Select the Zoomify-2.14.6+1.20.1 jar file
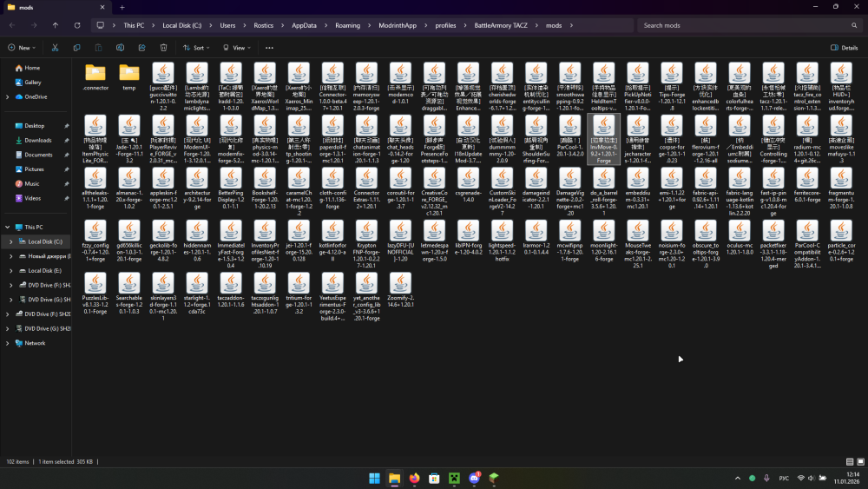This screenshot has height=489, width=868. (x=400, y=291)
